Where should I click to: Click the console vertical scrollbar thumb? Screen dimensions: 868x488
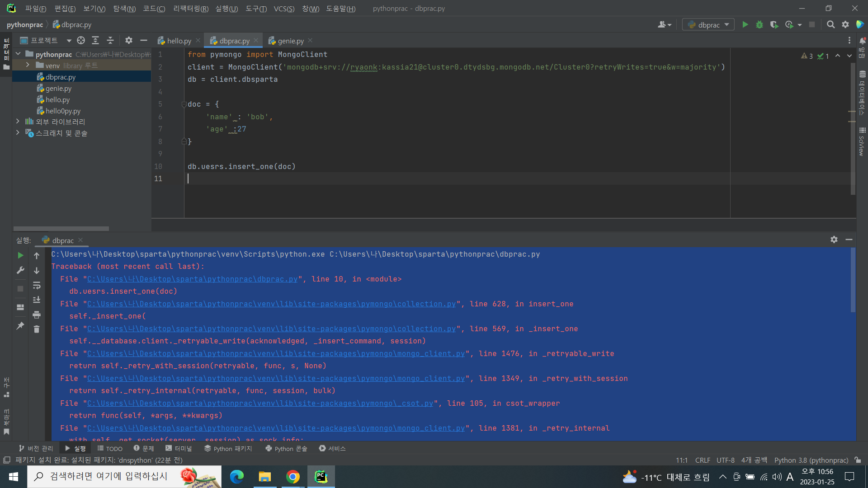[853, 280]
